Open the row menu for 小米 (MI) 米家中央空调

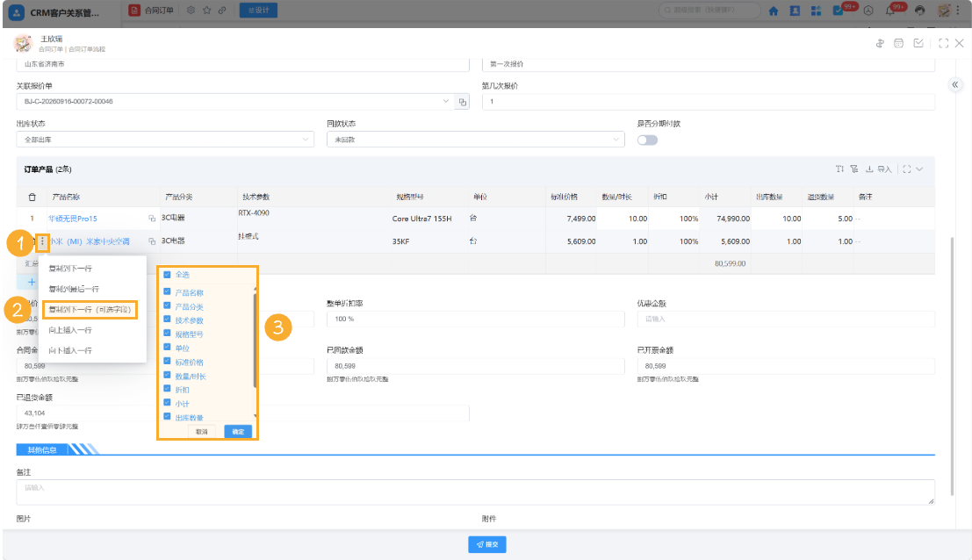click(42, 241)
